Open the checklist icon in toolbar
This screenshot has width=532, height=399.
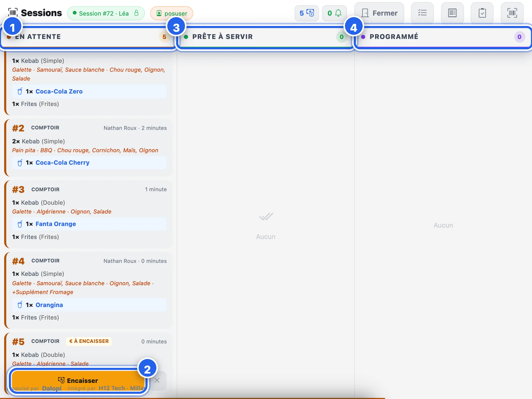[422, 13]
